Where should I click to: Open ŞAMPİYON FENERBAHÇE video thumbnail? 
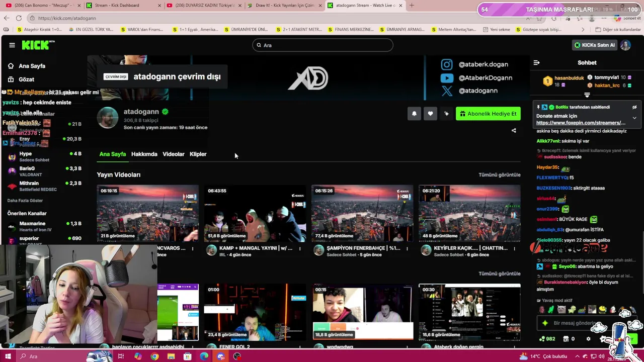click(362, 213)
